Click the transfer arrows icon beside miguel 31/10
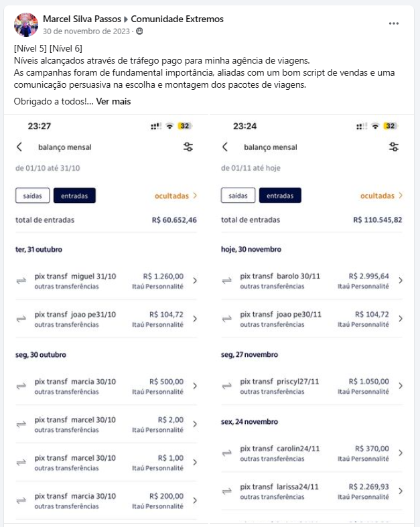 point(21,281)
